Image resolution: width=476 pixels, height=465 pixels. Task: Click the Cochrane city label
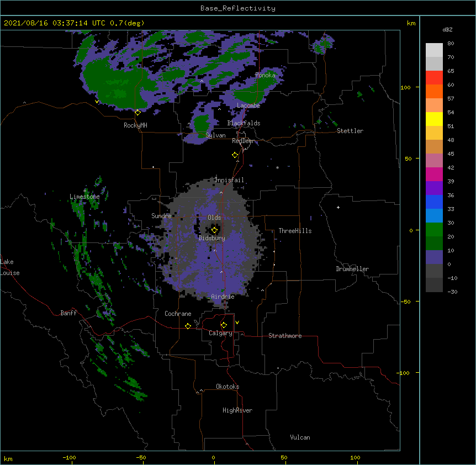(x=178, y=314)
